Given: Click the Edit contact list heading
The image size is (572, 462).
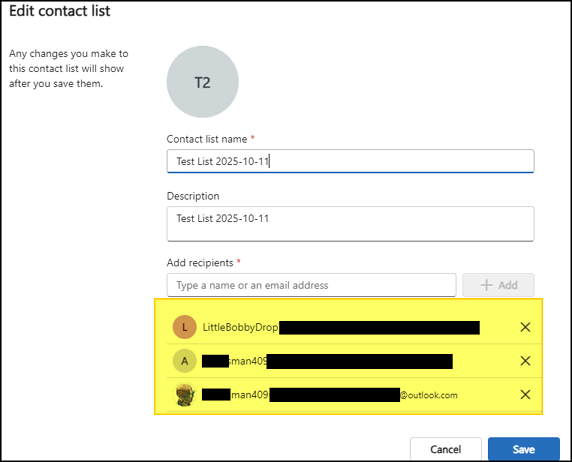Looking at the screenshot, I should click(x=59, y=11).
